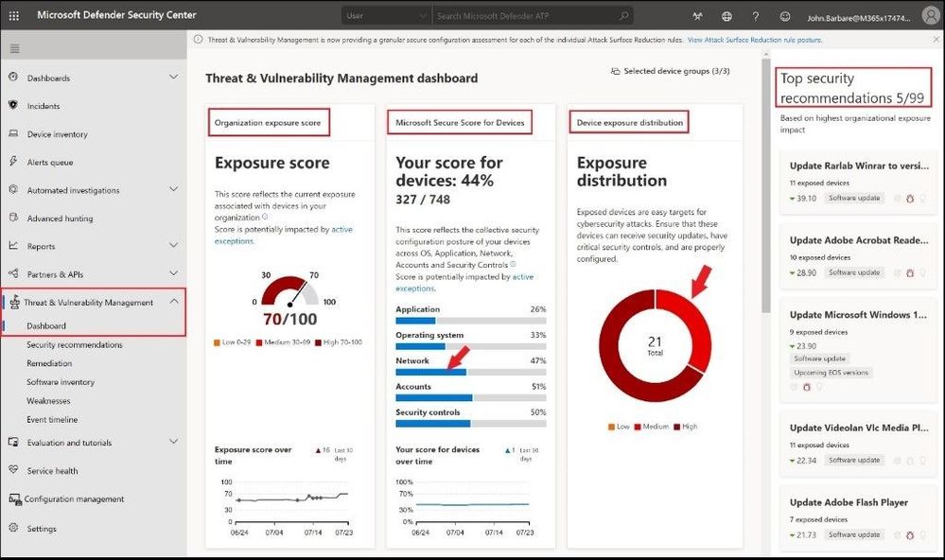Image resolution: width=945 pixels, height=560 pixels.
Task: Dismiss the information banner with X
Action: (x=936, y=39)
